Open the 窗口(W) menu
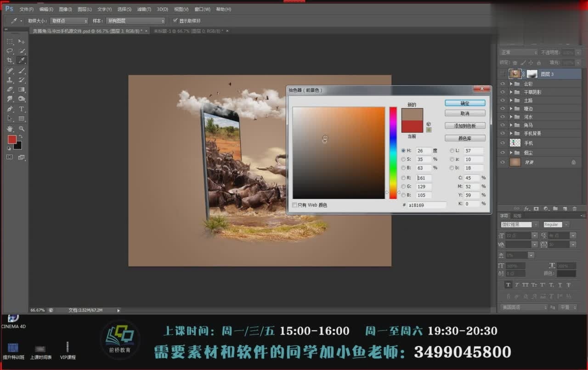This screenshot has width=588, height=370. click(202, 9)
